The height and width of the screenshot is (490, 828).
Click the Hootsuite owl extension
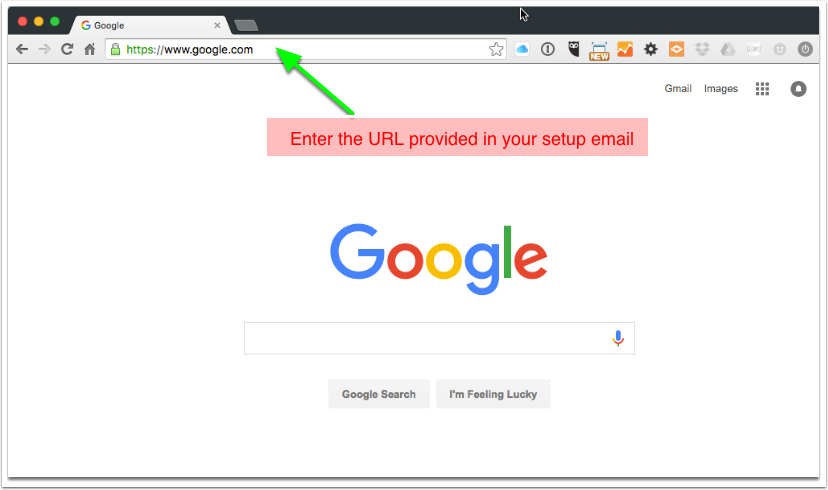pyautogui.click(x=573, y=49)
